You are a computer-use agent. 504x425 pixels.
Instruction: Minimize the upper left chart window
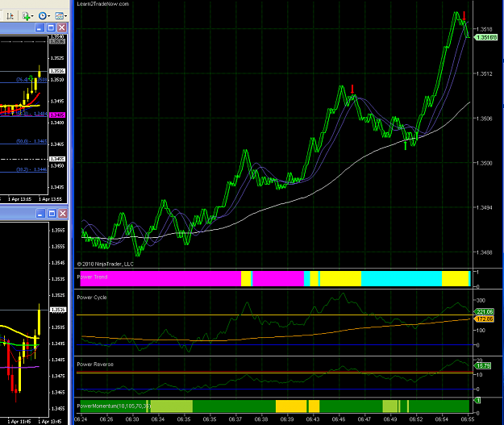click(40, 27)
